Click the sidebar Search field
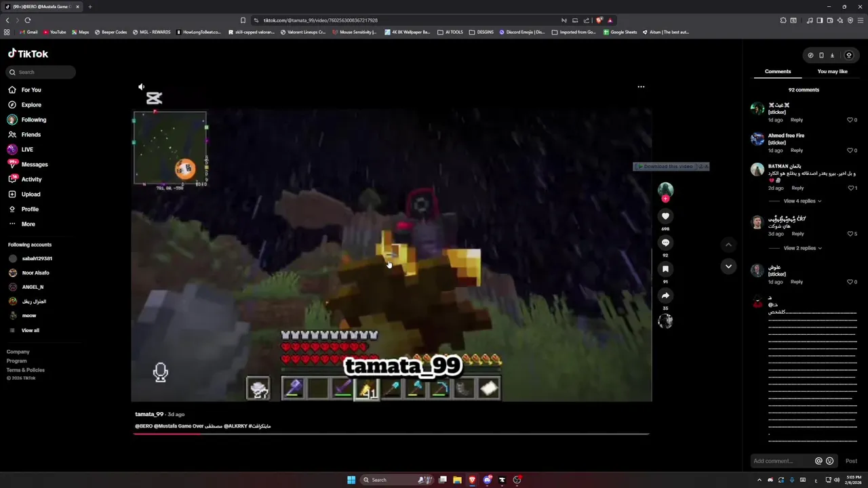Image resolution: width=868 pixels, height=488 pixels. (x=41, y=72)
